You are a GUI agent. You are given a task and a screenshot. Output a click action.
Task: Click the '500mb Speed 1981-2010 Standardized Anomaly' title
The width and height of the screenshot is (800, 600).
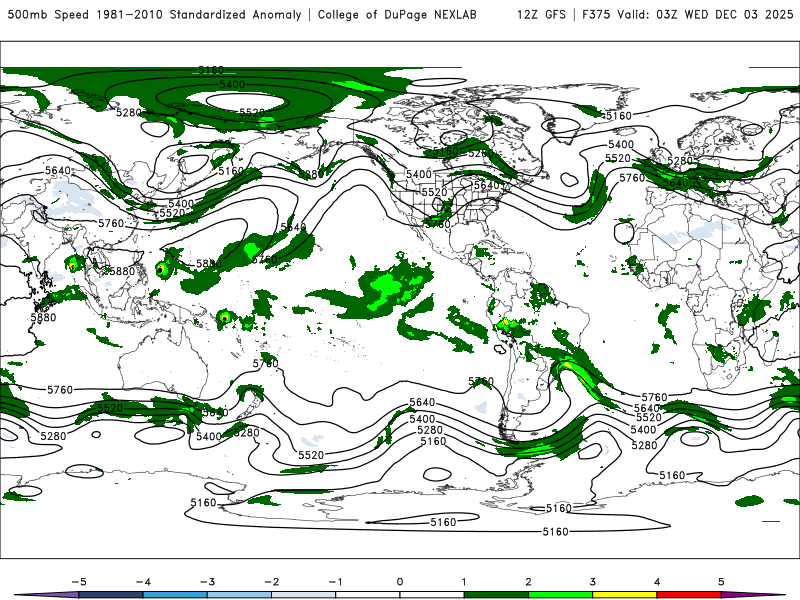(x=155, y=14)
